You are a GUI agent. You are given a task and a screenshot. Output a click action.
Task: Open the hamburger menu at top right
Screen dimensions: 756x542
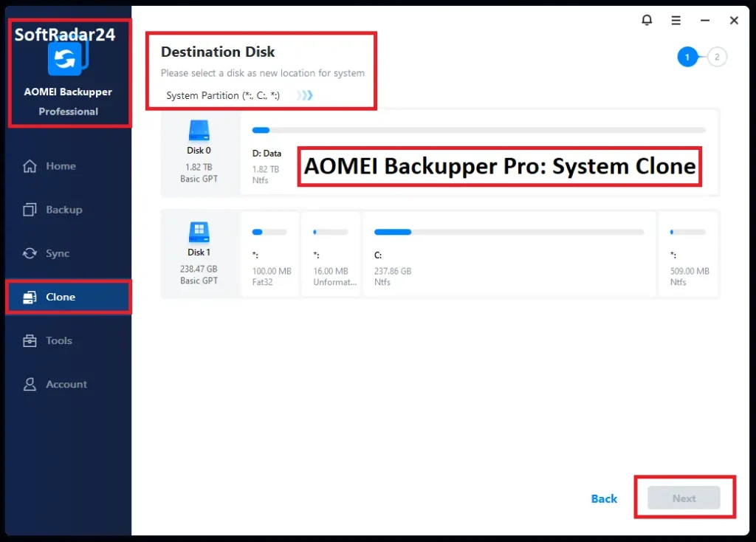(x=676, y=20)
